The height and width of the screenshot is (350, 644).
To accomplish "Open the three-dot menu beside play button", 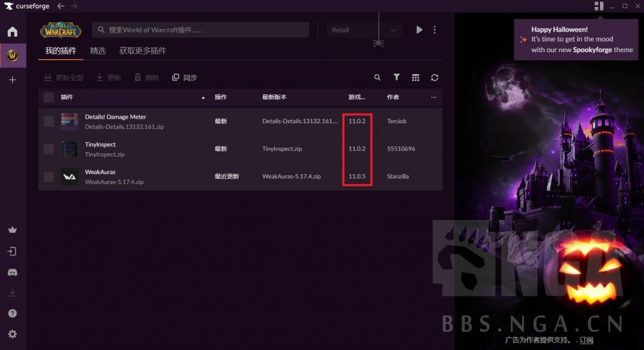I will coord(435,30).
